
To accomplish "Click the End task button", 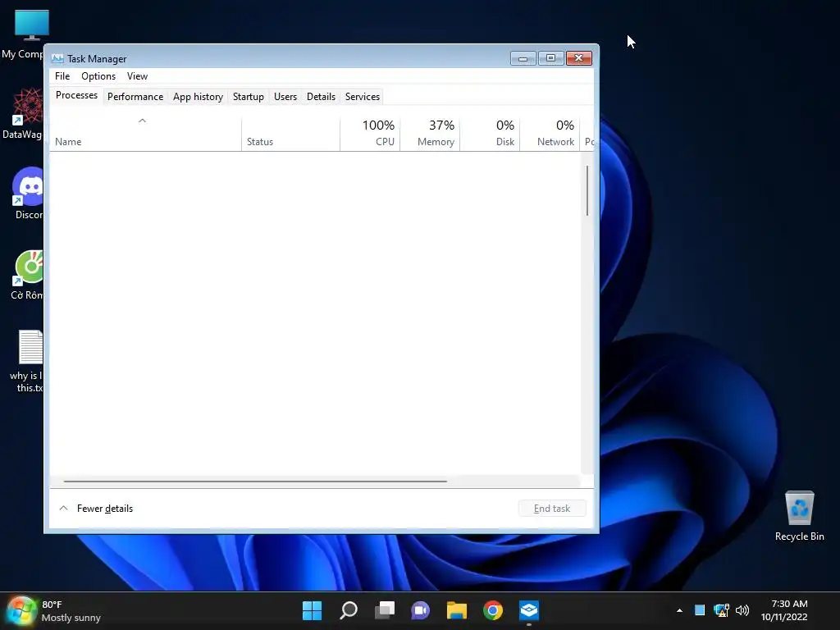I will click(552, 509).
